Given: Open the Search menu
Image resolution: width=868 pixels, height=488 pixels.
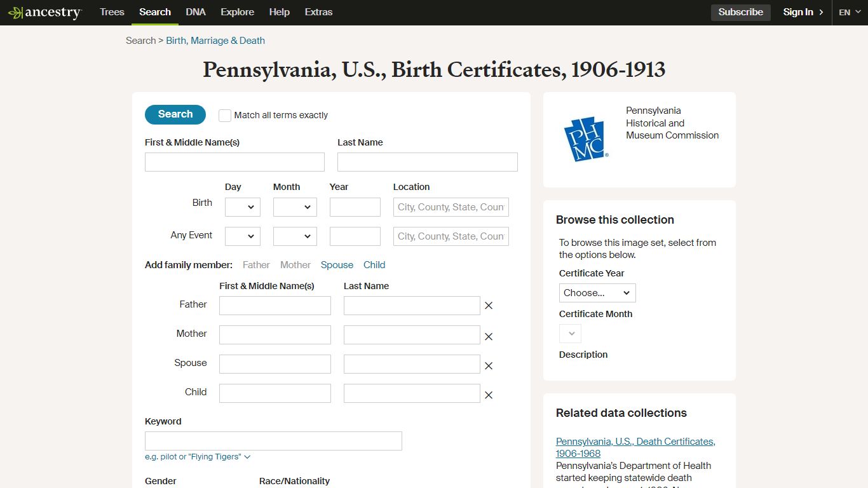Looking at the screenshot, I should pos(155,12).
